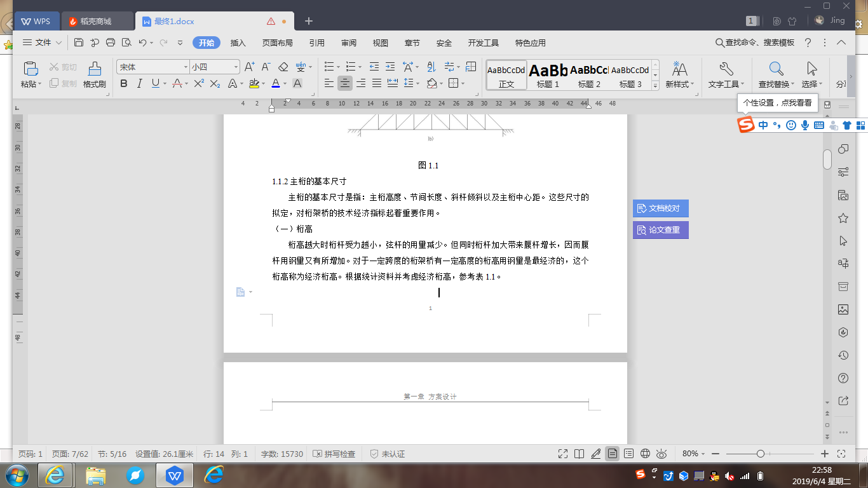Click the 论文查重 button
868x488 pixels.
pyautogui.click(x=660, y=230)
